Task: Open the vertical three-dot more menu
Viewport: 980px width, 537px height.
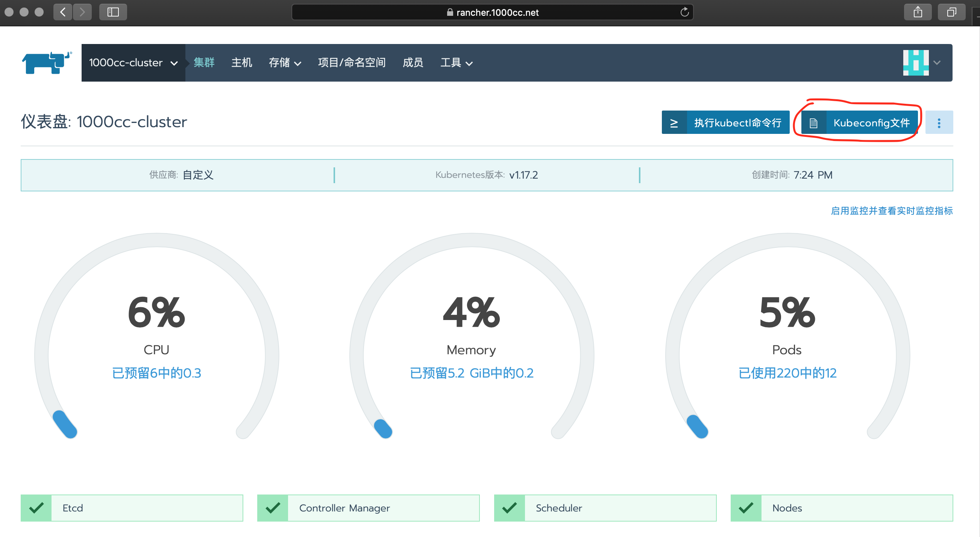Action: click(x=939, y=123)
